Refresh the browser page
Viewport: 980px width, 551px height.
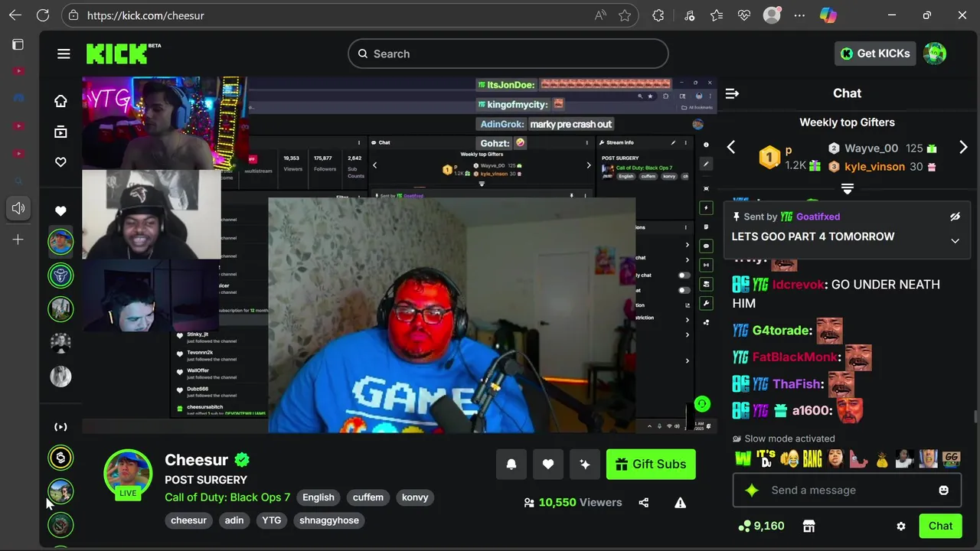(43, 15)
